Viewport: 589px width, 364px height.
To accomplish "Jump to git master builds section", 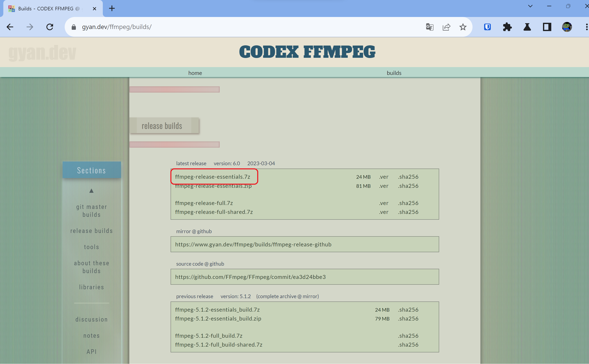I will pos(92,211).
